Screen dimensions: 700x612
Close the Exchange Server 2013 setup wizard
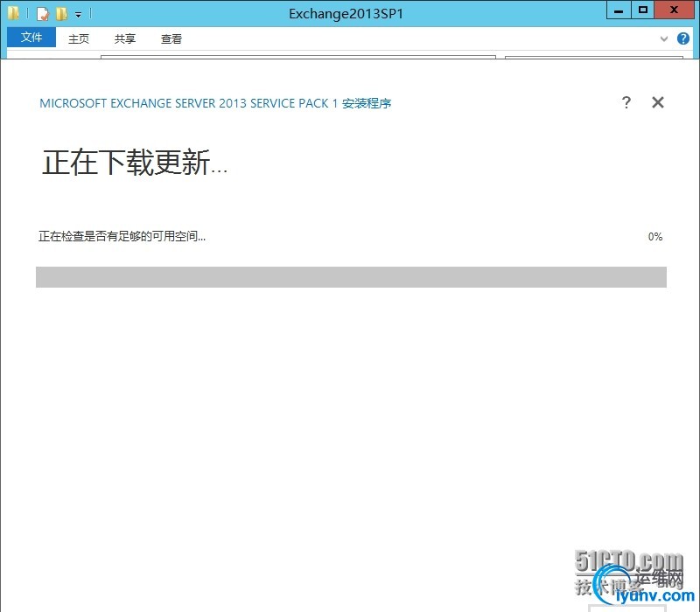(658, 102)
